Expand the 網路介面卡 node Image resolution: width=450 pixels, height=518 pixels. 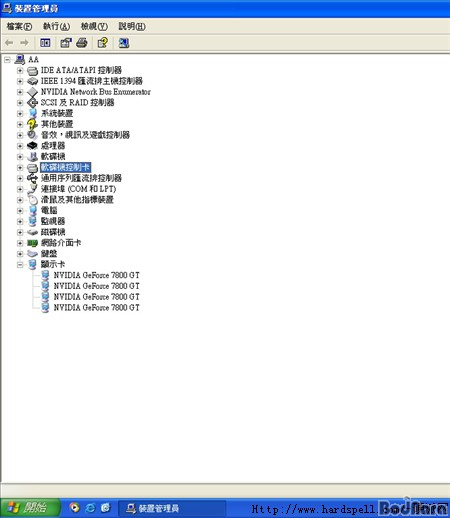click(20, 243)
